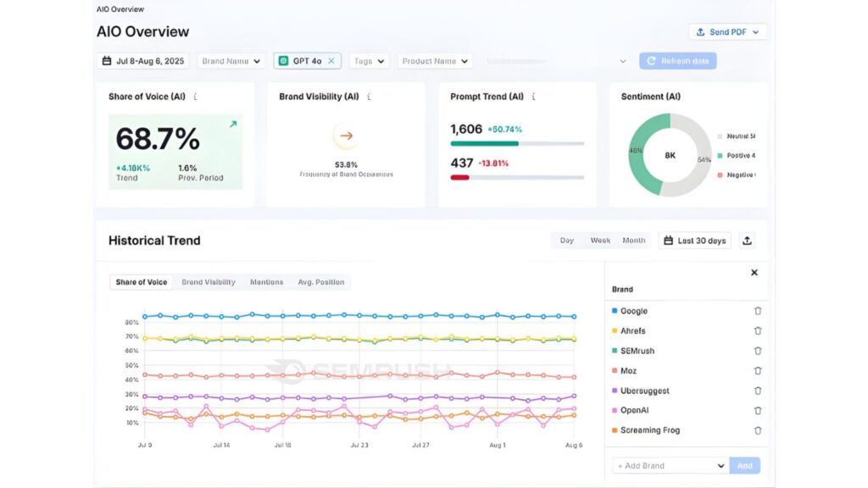Toggle Month granularity view

coord(633,241)
